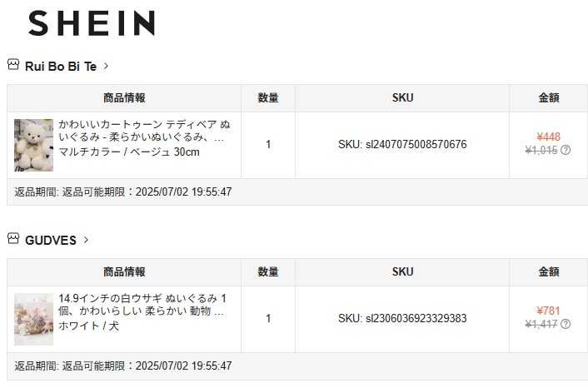The width and height of the screenshot is (588, 388).
Task: Select SKU sl2306036923329383 text
Action: pyautogui.click(x=402, y=319)
